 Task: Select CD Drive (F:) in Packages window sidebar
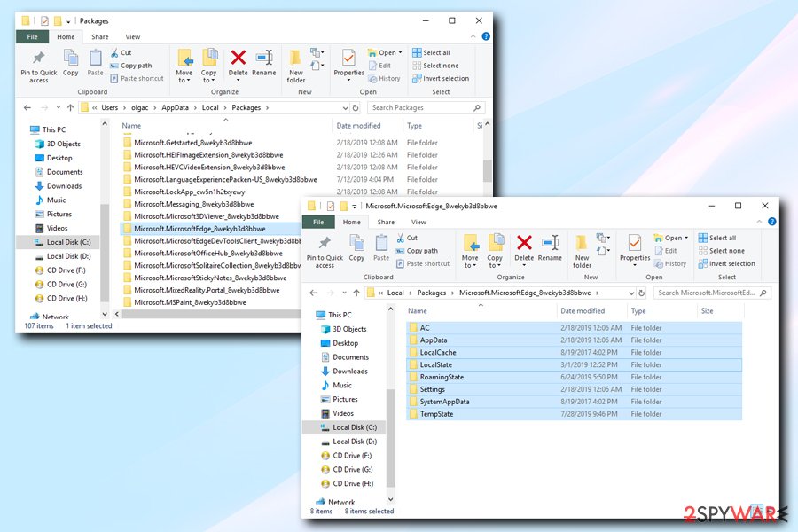pyautogui.click(x=66, y=270)
